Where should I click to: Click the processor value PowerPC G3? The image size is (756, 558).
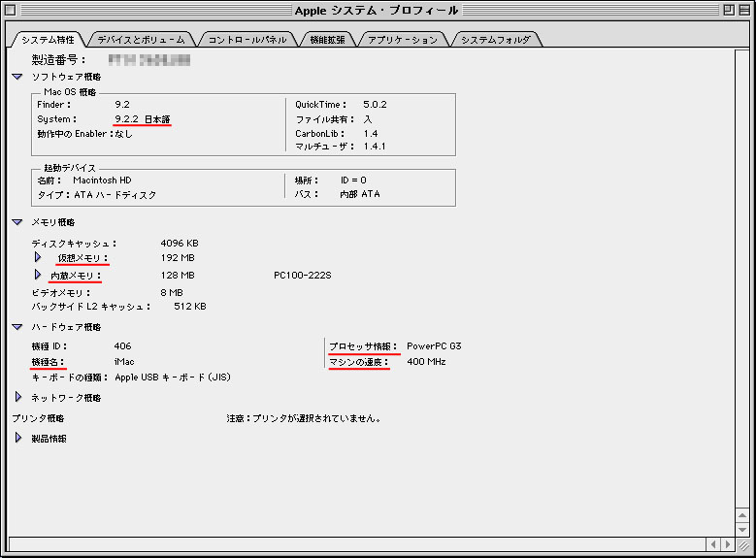point(434,346)
